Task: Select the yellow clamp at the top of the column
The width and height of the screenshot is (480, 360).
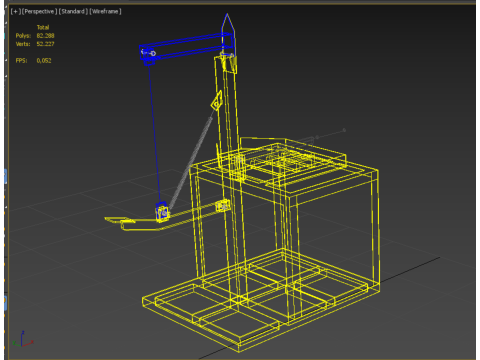Action: click(229, 63)
